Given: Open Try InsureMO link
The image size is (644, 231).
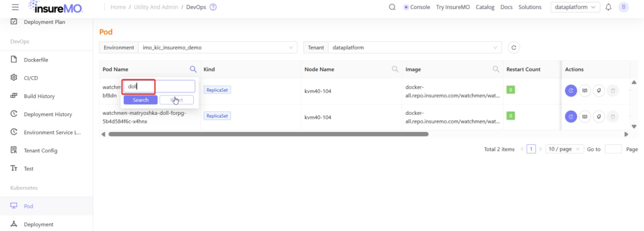Looking at the screenshot, I should [x=453, y=7].
